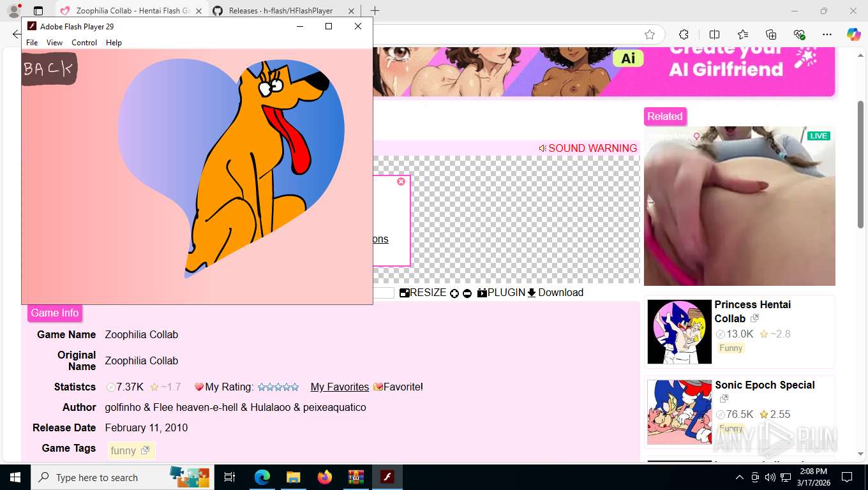The width and height of the screenshot is (868, 490).
Task: Open the Edge profile icon
Action: pyautogui.click(x=13, y=11)
